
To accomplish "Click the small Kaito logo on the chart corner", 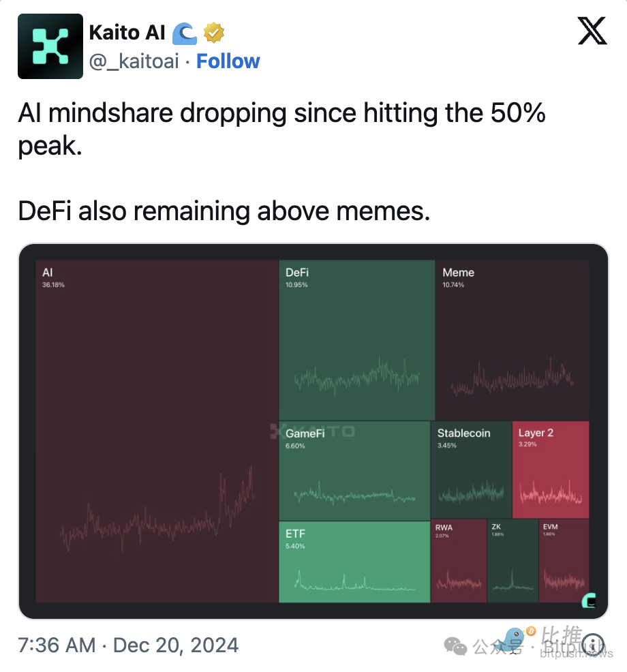I will pos(588,600).
